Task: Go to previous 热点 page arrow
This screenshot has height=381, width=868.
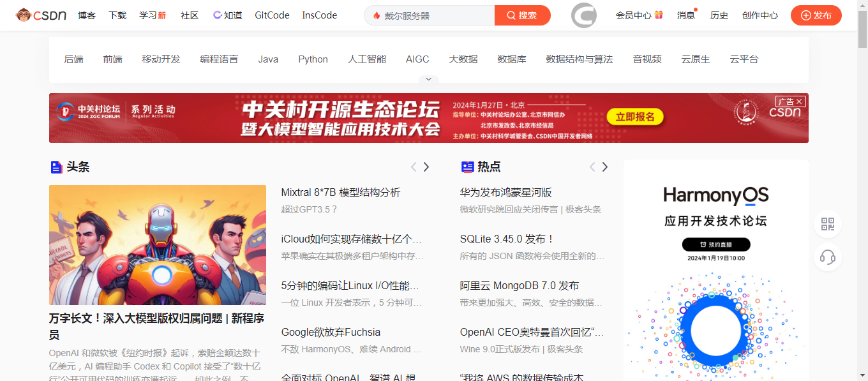Action: click(x=592, y=167)
